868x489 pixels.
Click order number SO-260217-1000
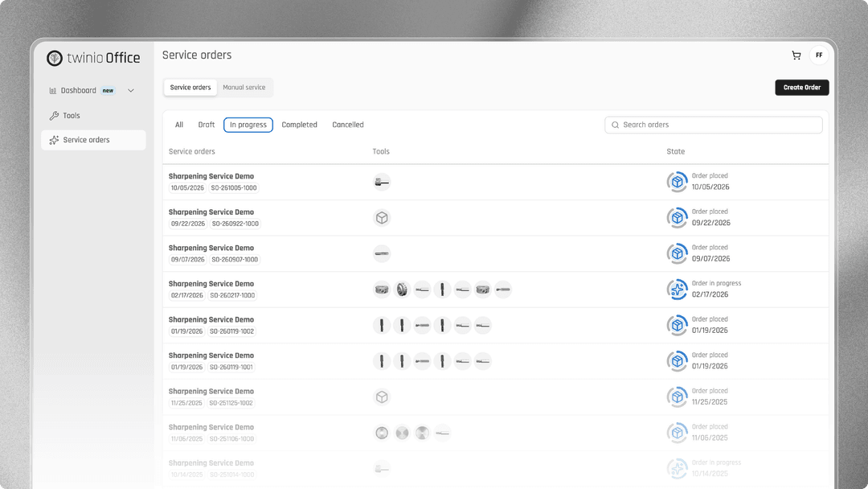pos(232,296)
